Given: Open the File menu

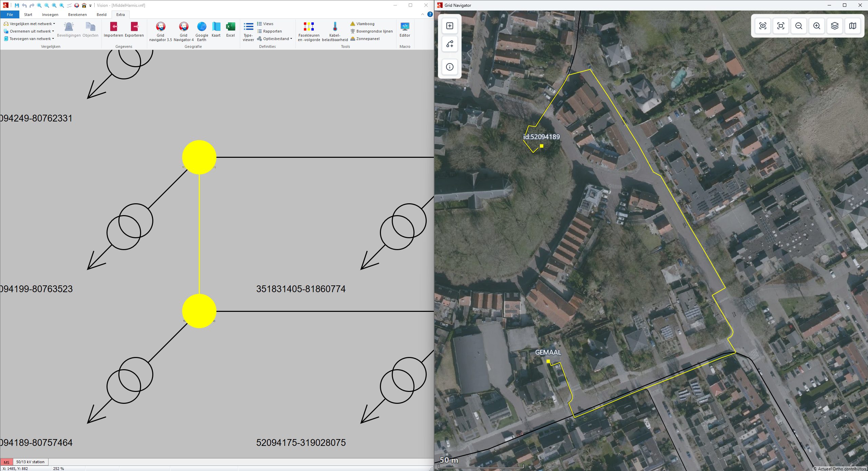Looking at the screenshot, I should pos(10,15).
